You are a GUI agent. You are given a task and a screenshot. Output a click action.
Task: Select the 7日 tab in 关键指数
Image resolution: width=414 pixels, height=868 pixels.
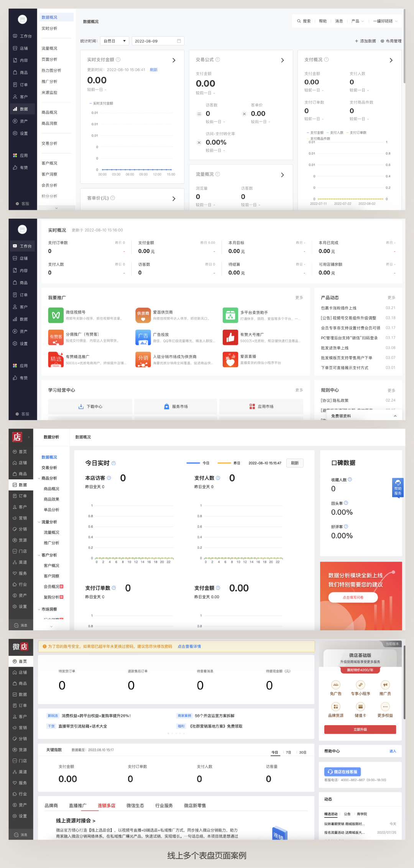pos(288,752)
